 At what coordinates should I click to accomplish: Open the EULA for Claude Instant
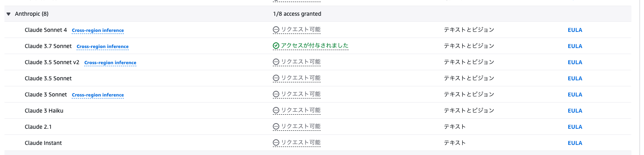click(x=575, y=143)
